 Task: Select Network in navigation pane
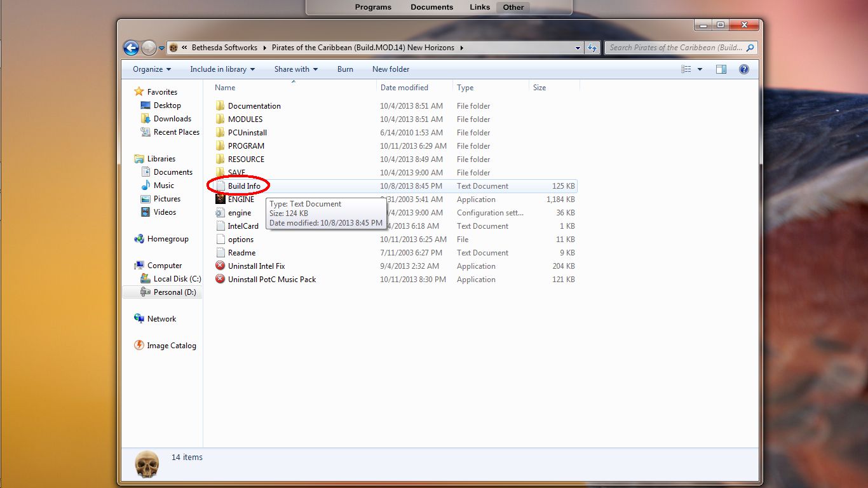coord(161,319)
